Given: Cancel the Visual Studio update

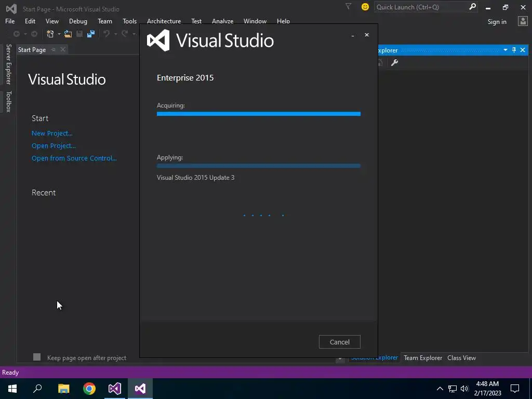Looking at the screenshot, I should click(x=340, y=342).
